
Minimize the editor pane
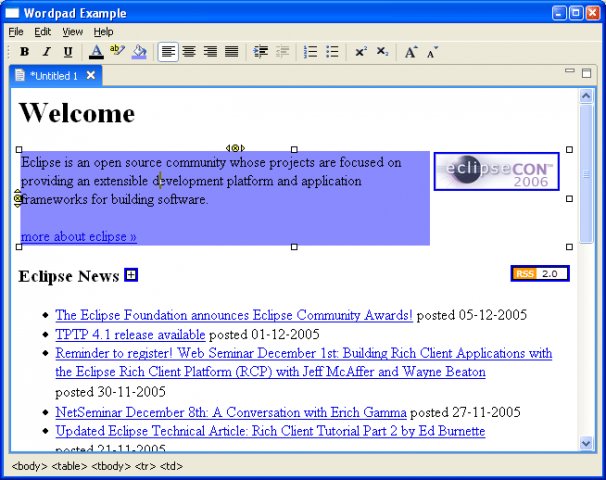(570, 71)
